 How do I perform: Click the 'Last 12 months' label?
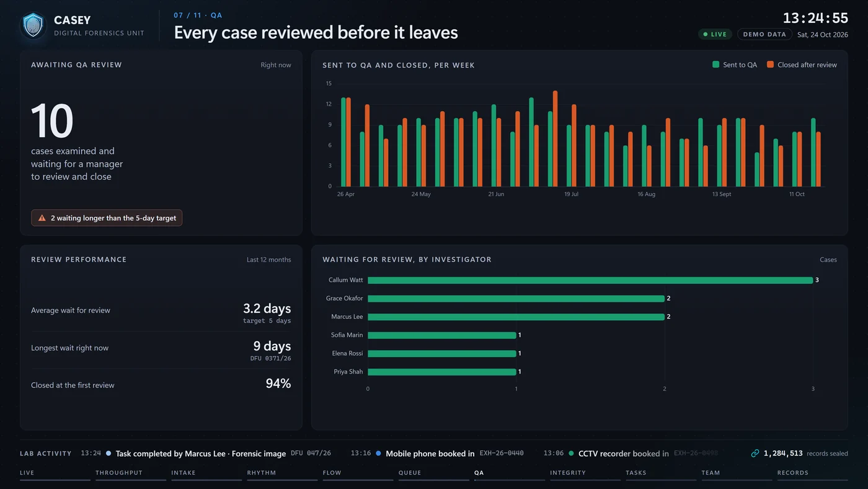tap(269, 259)
